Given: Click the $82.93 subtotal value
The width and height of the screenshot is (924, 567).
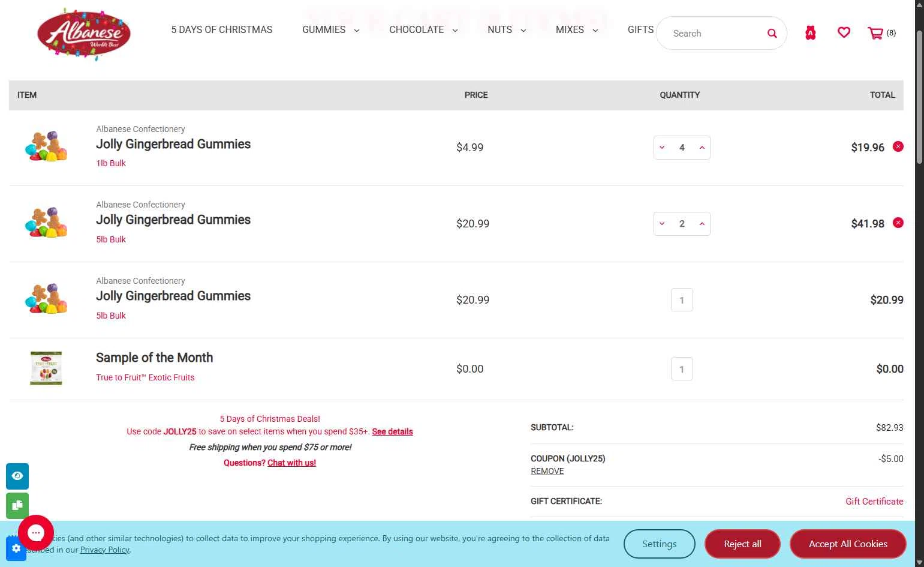Looking at the screenshot, I should (889, 428).
